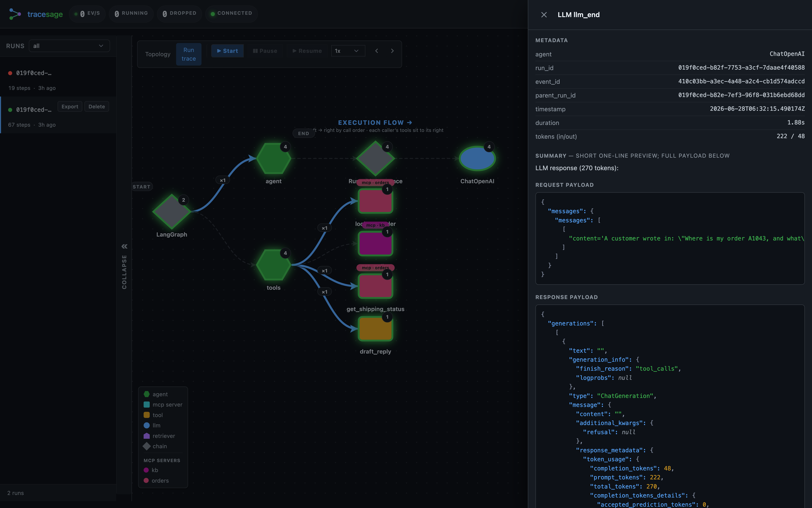This screenshot has width=812, height=508.
Task: Click the CONNECTED status indicator
Action: (232, 13)
